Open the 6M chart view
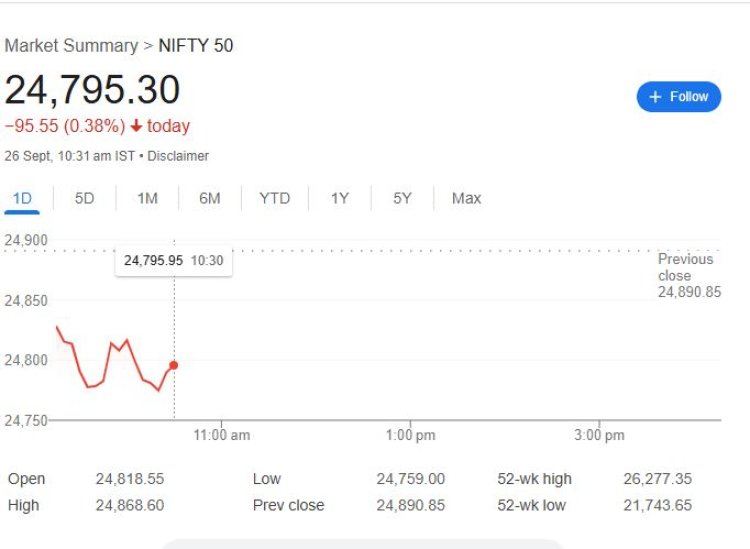This screenshot has width=750, height=549. pyautogui.click(x=209, y=198)
